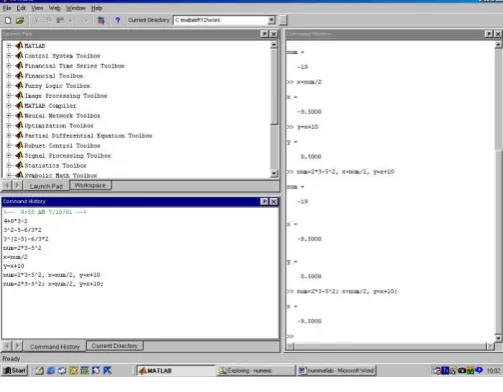
Task: Click the Launch Pad vertical scrollbar
Action: (274, 109)
